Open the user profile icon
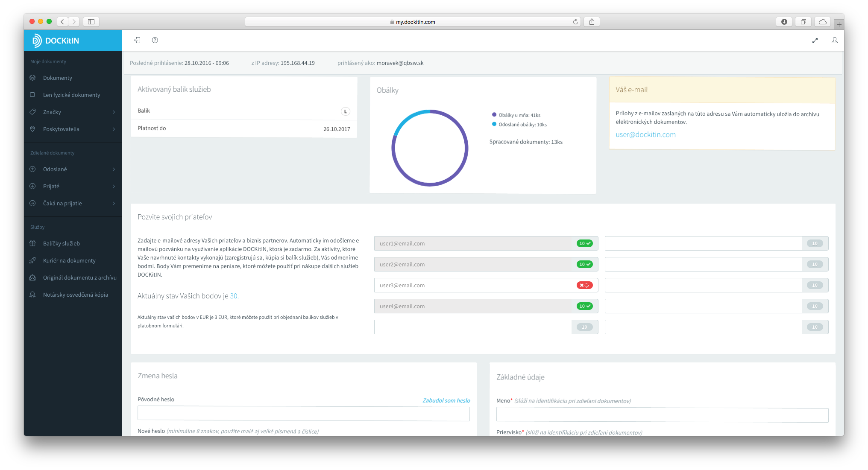The image size is (868, 470). click(x=834, y=40)
